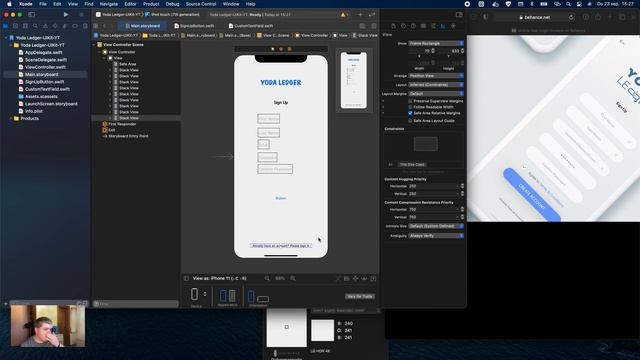Click the Safari behance.net address field
This screenshot has width=640, height=360.
[535, 17]
